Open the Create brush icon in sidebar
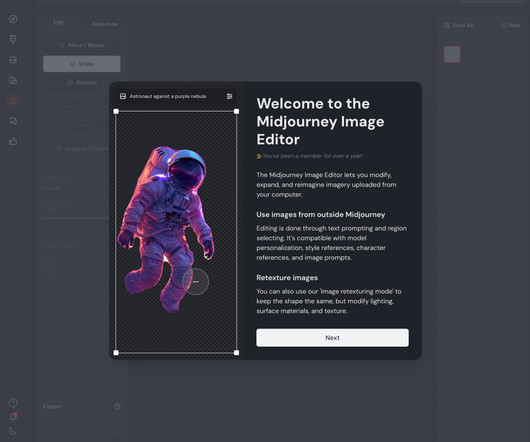Screen dimensions: 530x442 pos(13,40)
